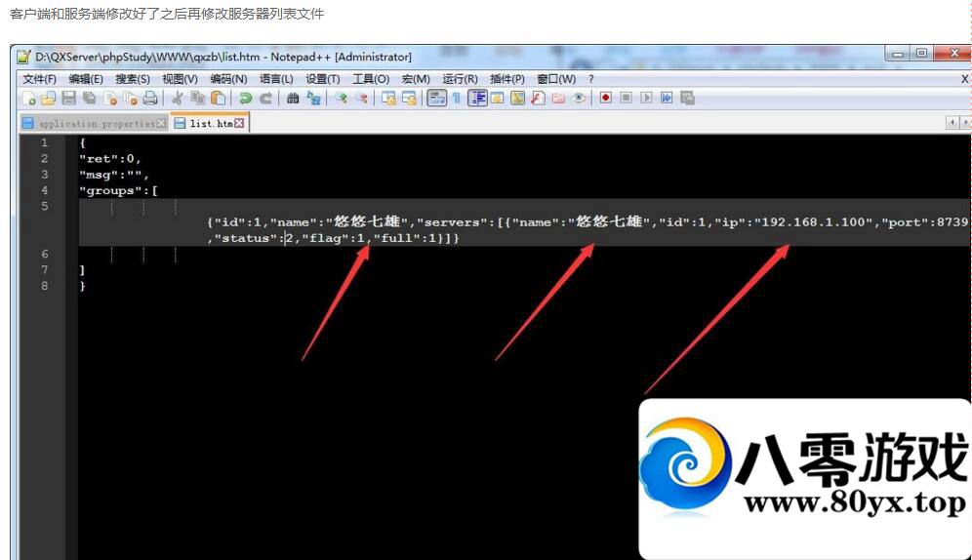Toggle show all characters pilcrow button
The height and width of the screenshot is (560, 972).
pos(456,99)
